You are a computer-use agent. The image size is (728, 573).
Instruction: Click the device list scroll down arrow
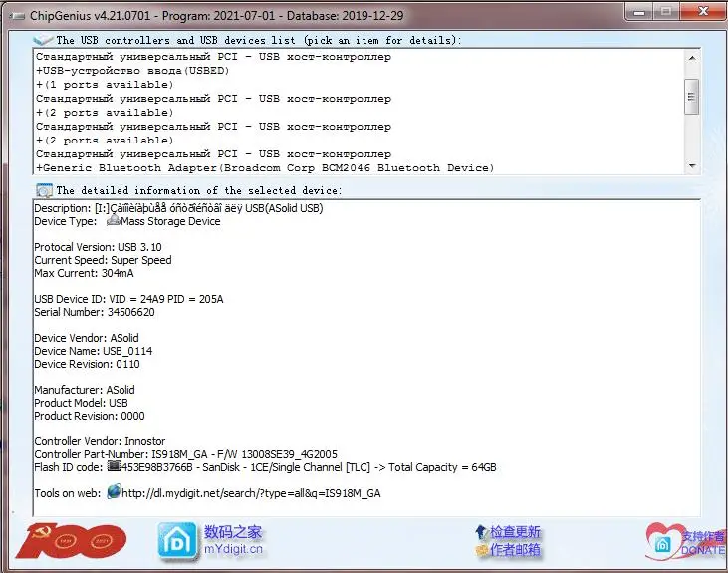coord(692,165)
